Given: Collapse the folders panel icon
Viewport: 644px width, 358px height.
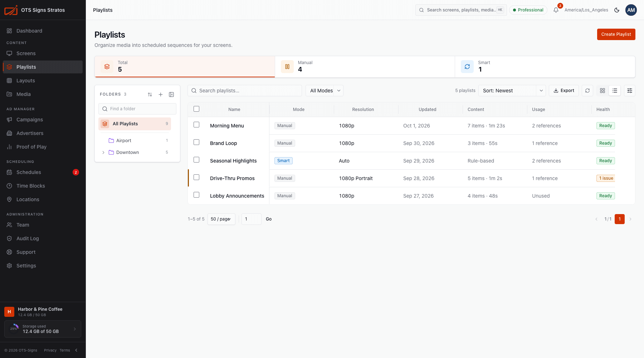Looking at the screenshot, I should [x=171, y=95].
